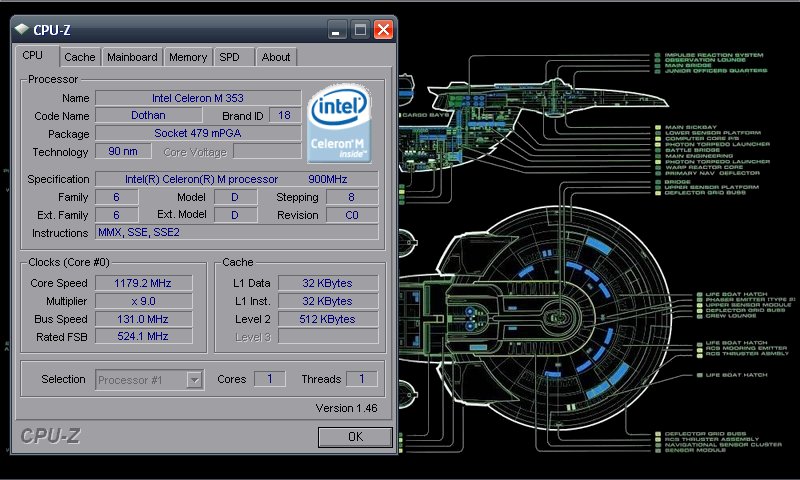The image size is (800, 480).
Task: Click the L1 Inst. value 32 KBytes
Action: pos(328,301)
